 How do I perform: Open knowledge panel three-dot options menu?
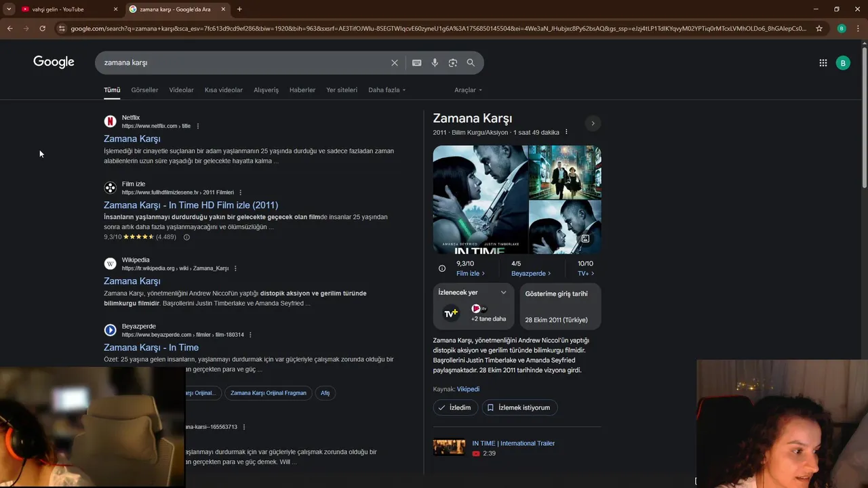[566, 132]
